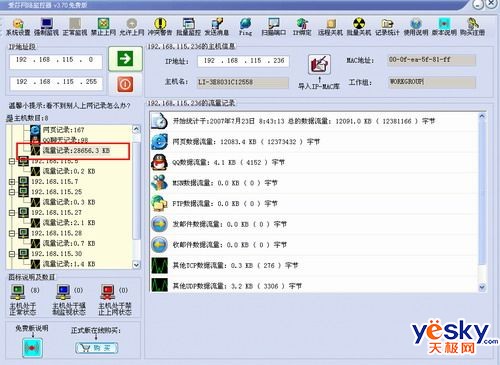
Task: Click the traffic list scrollbar up arrow
Action: (482, 116)
